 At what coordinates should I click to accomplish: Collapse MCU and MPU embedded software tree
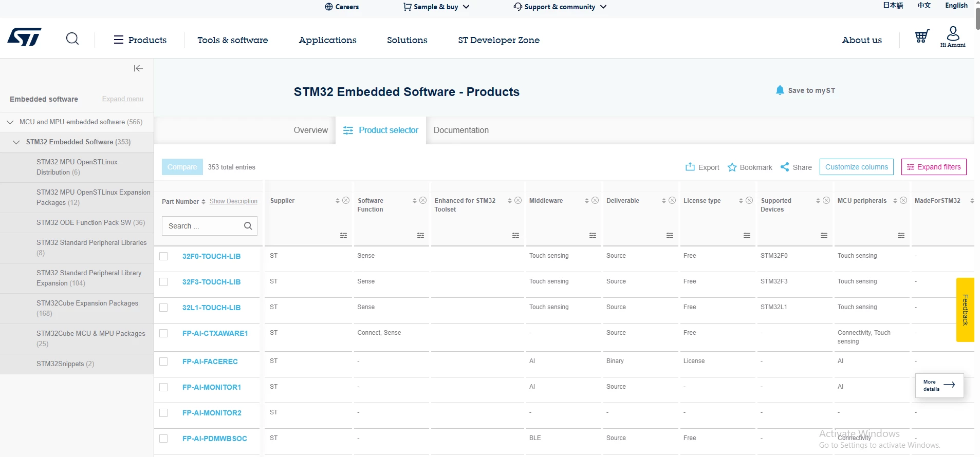point(10,122)
